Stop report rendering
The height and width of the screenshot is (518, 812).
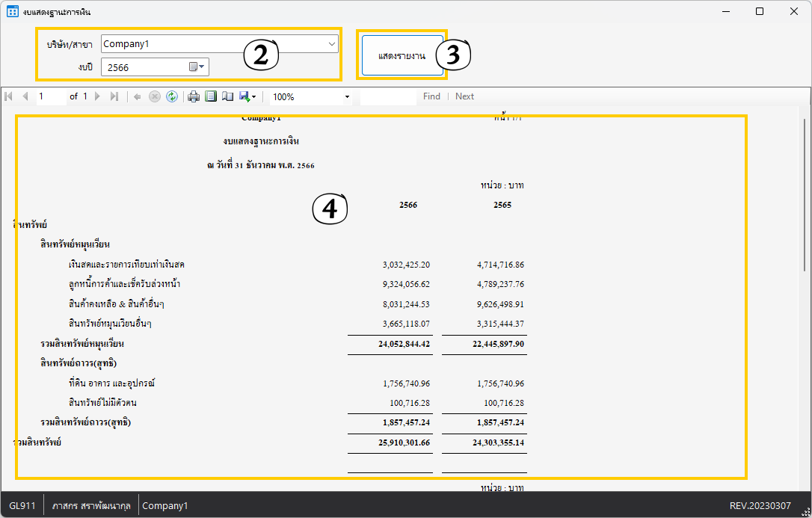point(155,96)
